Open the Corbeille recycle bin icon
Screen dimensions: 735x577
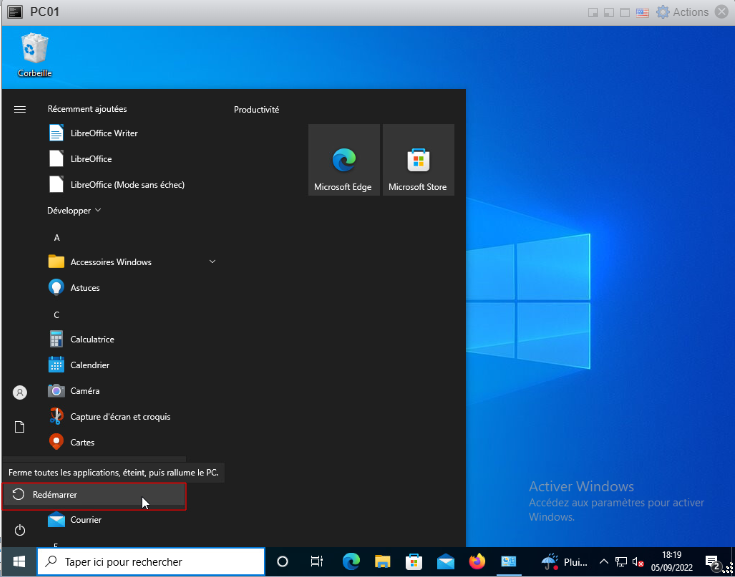[34, 54]
